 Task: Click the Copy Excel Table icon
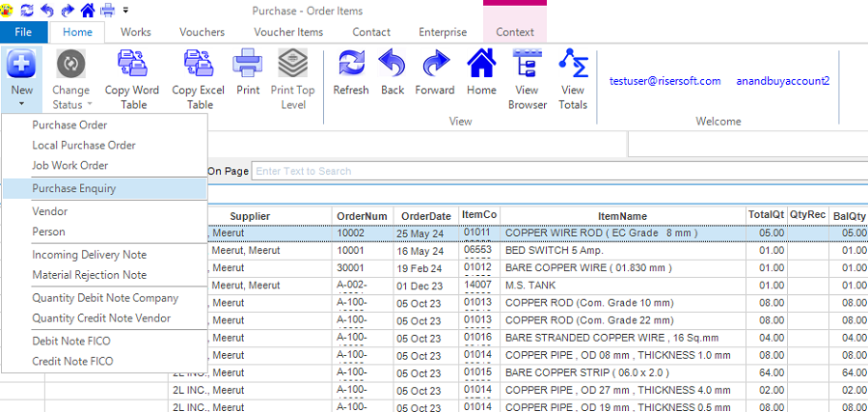point(199,65)
